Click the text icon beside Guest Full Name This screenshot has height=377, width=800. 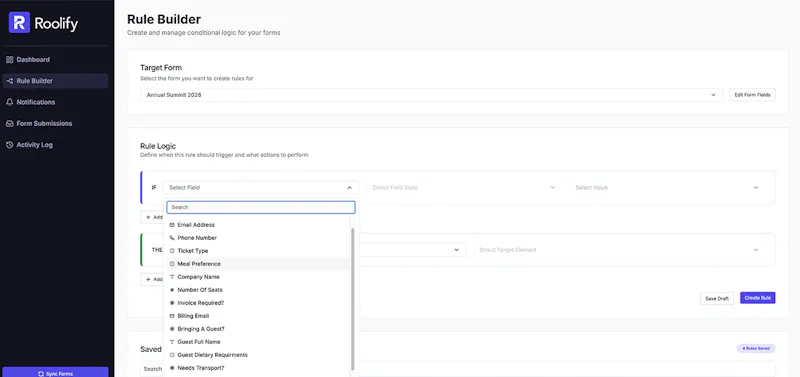(x=172, y=342)
